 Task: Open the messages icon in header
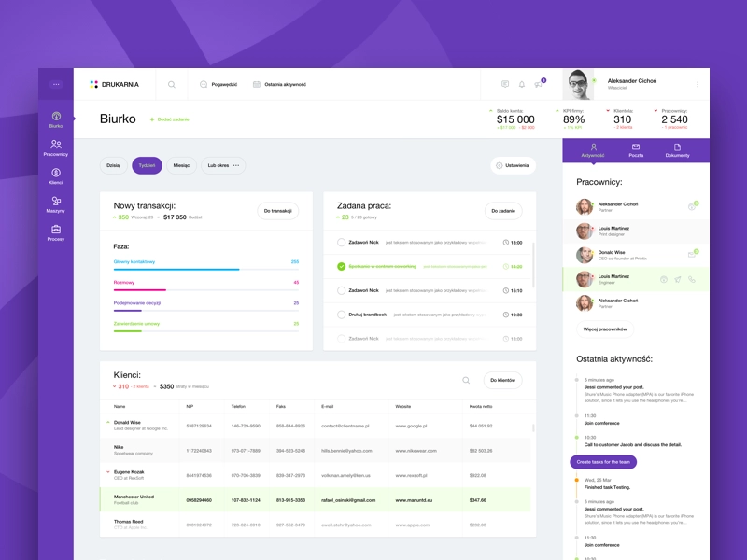(505, 84)
